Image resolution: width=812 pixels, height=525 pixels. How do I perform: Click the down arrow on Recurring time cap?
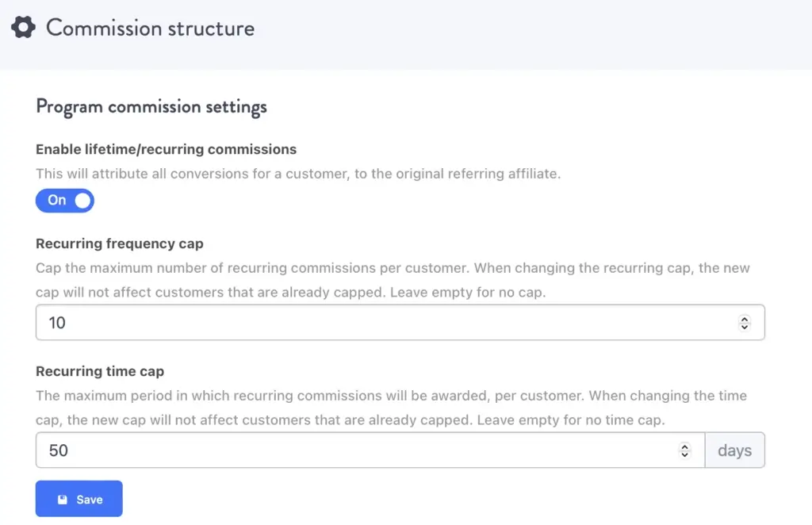point(684,454)
